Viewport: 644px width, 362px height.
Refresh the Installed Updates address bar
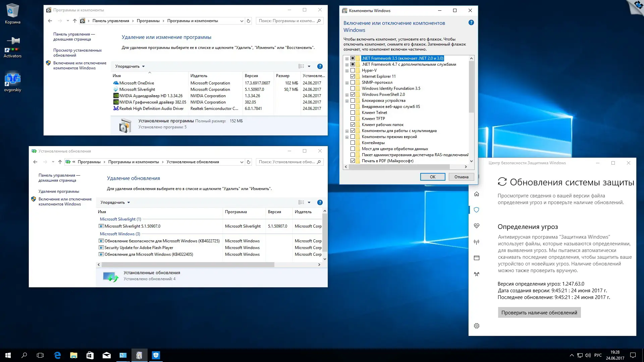point(249,162)
